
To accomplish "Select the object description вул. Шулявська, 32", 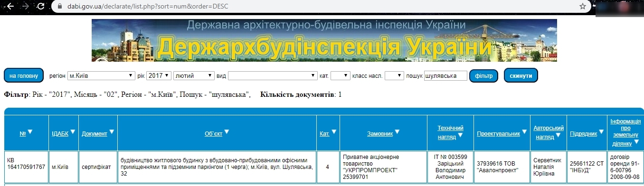I will [218, 167].
